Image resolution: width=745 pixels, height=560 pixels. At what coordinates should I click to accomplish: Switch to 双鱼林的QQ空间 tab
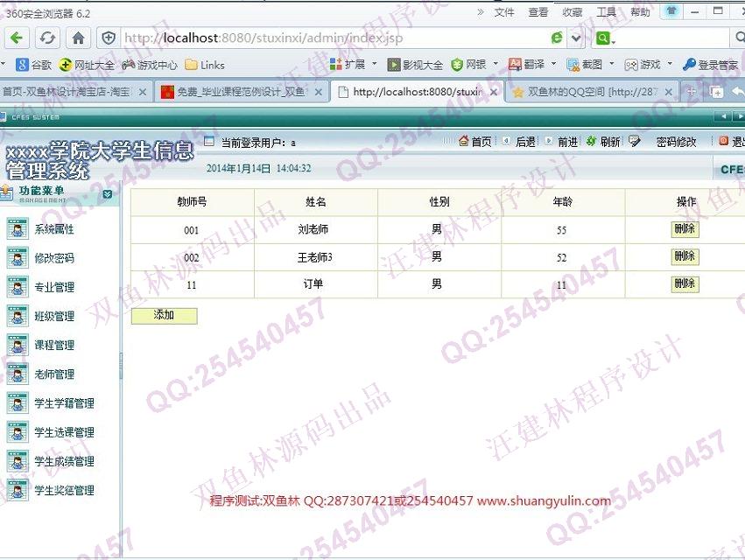(x=592, y=92)
